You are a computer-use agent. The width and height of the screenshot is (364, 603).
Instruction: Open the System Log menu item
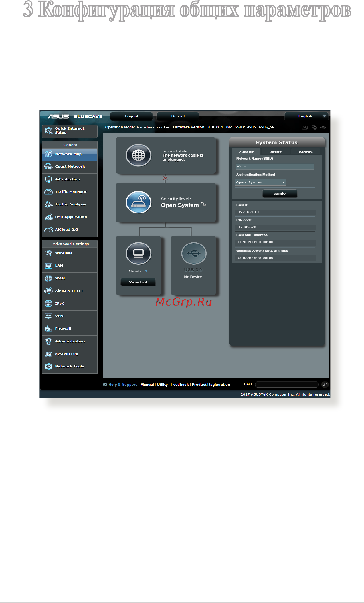click(x=70, y=354)
